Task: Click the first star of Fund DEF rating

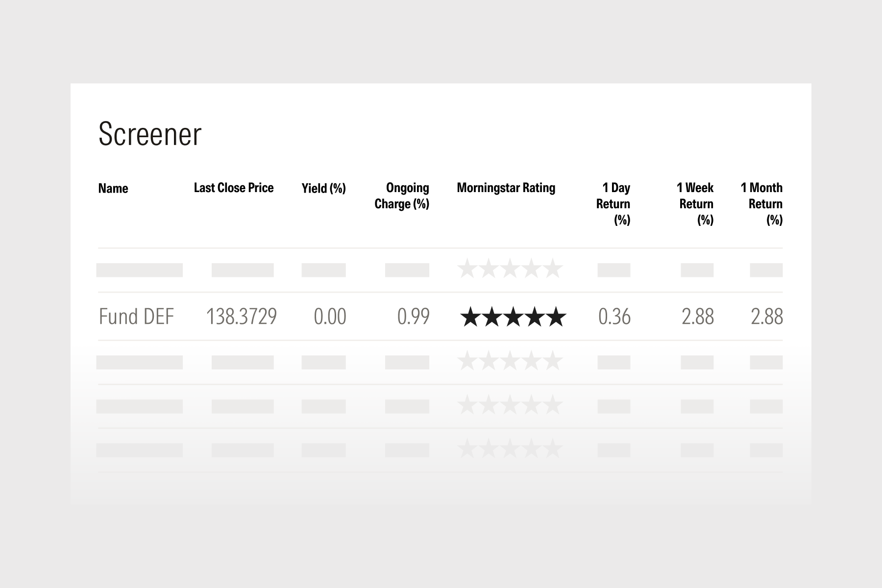Action: point(470,317)
